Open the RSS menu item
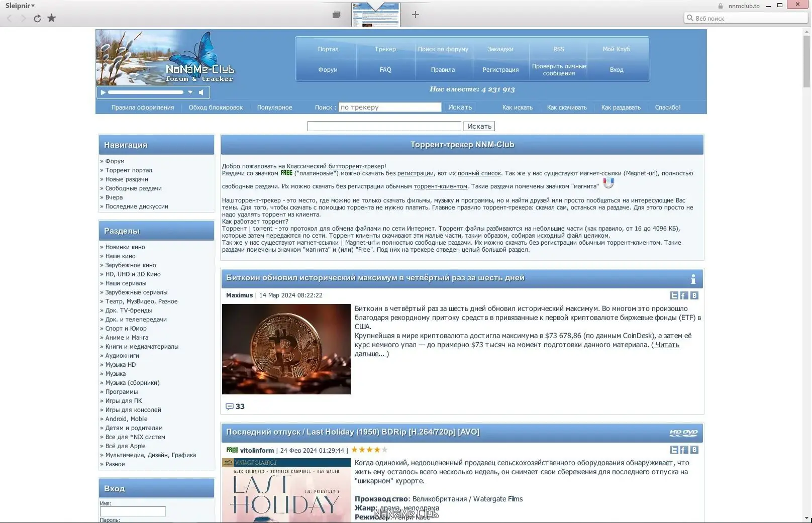The height and width of the screenshot is (523, 812). [559, 49]
